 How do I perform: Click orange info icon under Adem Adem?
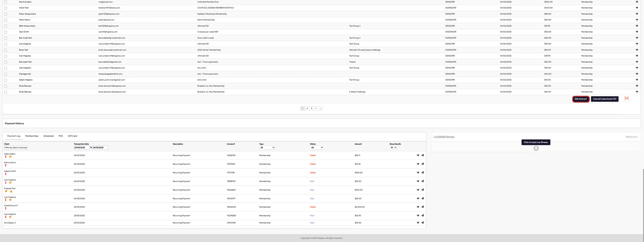click(x=10, y=157)
